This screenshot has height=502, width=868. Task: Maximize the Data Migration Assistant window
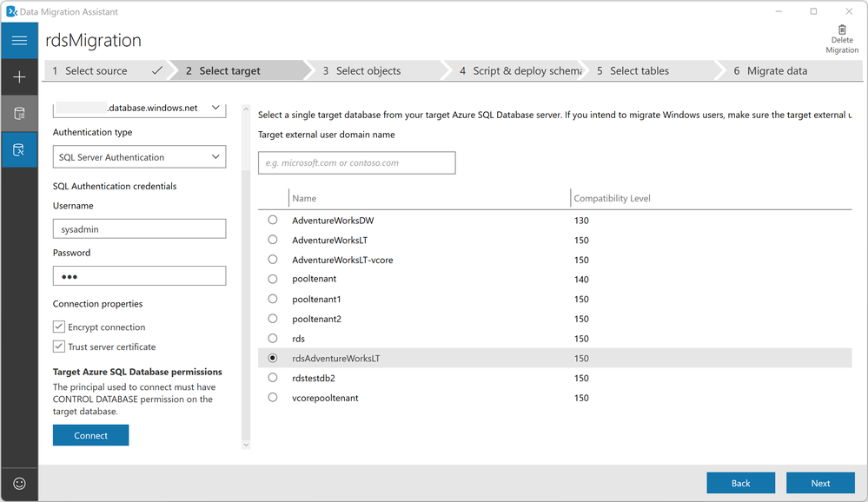coord(813,11)
